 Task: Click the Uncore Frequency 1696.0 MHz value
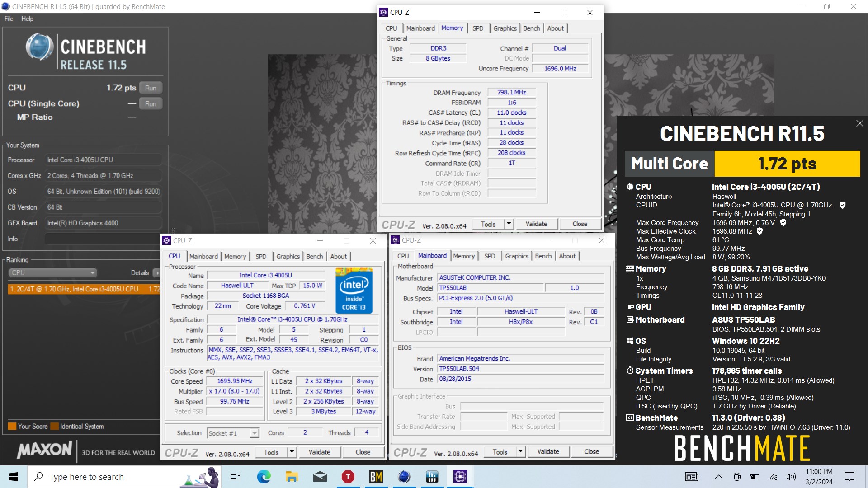click(x=560, y=69)
